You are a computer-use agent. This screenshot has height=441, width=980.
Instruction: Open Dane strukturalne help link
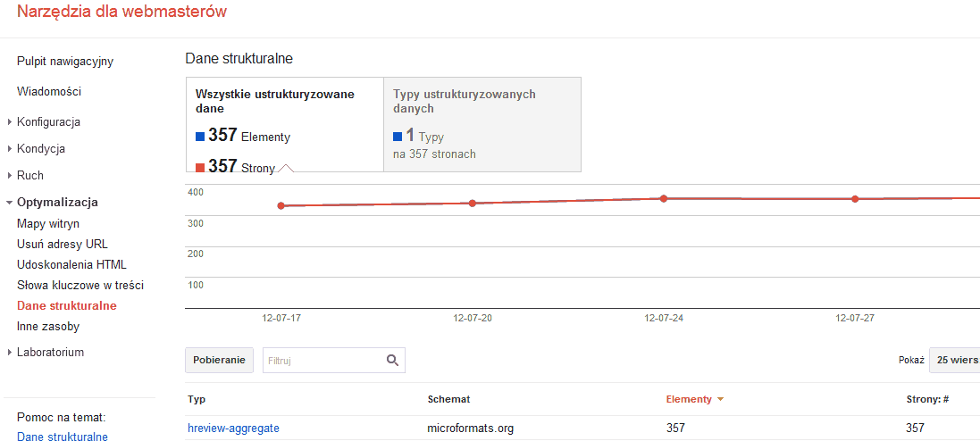tap(63, 437)
